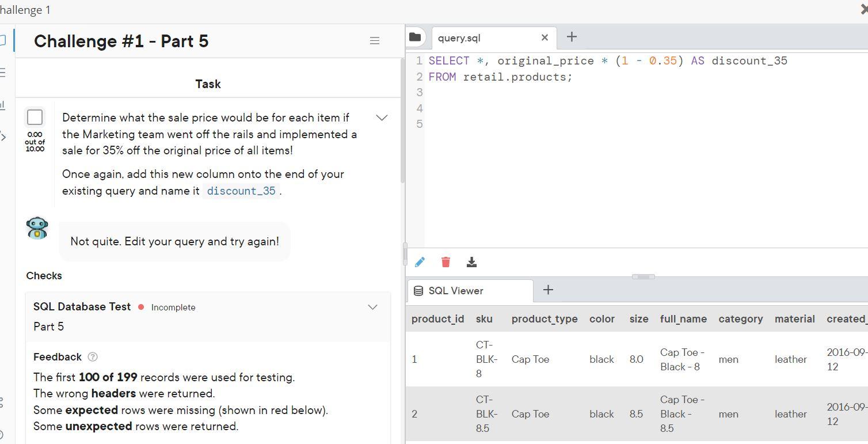Click 'men' in the product 2 row
The height and width of the screenshot is (444, 868).
tap(728, 414)
